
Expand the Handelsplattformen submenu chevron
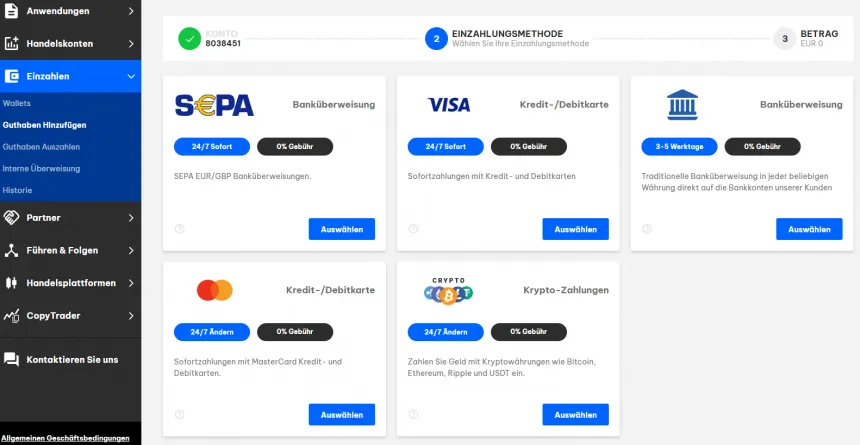click(131, 283)
